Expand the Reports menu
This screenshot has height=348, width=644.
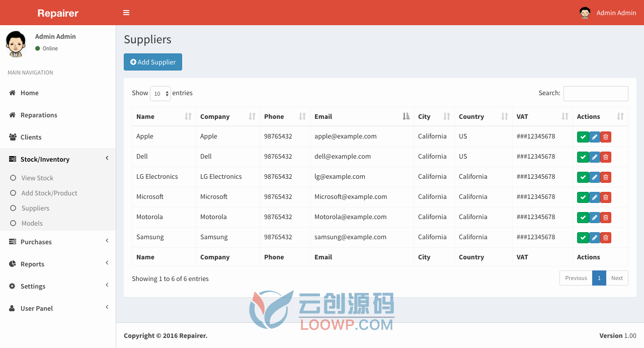pos(58,264)
